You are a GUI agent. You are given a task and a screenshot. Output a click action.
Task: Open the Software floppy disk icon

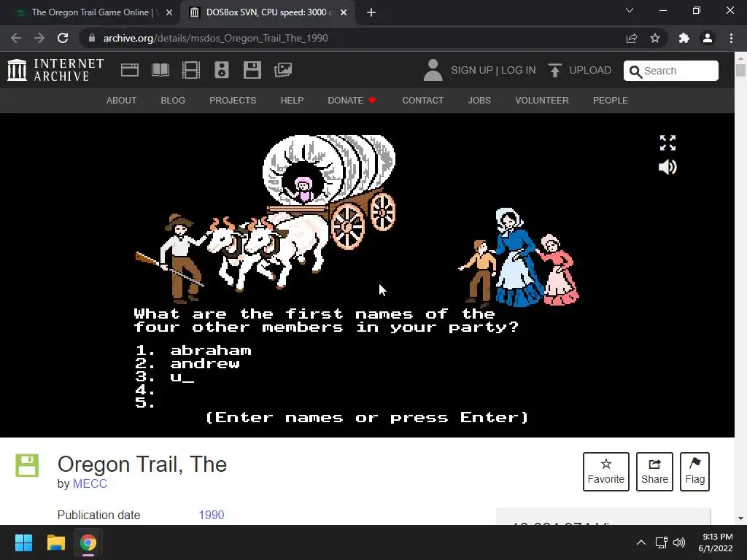[x=252, y=70]
